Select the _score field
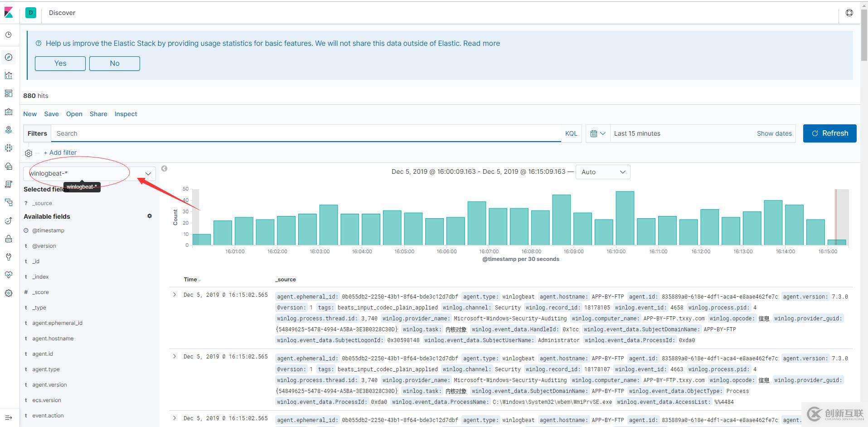This screenshot has width=868, height=427. tap(40, 292)
